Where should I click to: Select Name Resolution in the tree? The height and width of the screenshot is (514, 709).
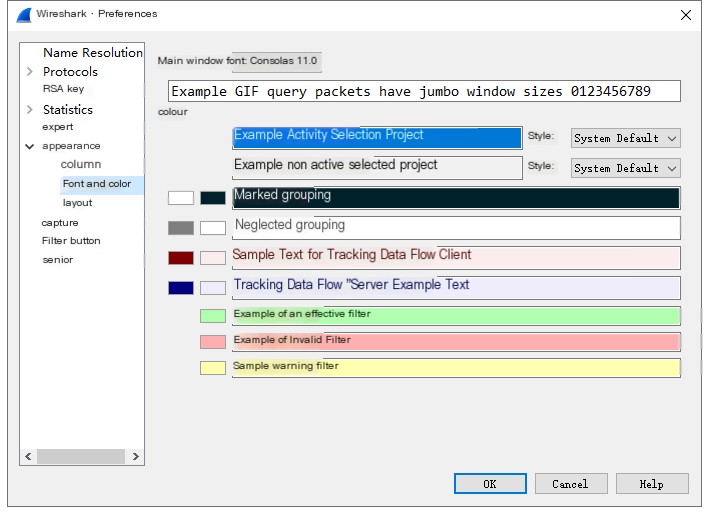(x=93, y=52)
